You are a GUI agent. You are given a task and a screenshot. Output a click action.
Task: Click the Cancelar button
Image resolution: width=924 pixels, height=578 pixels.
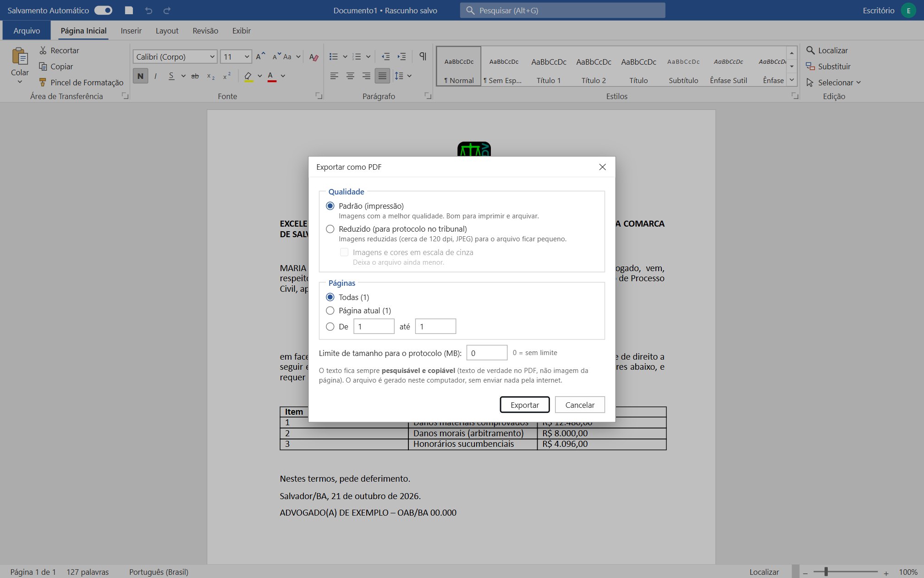click(580, 405)
